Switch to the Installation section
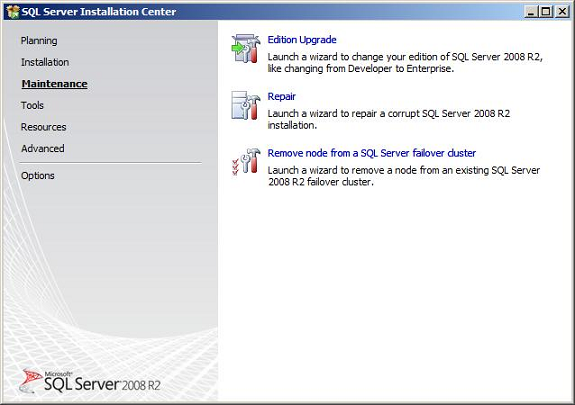Image resolution: width=575 pixels, height=405 pixels. 45,62
